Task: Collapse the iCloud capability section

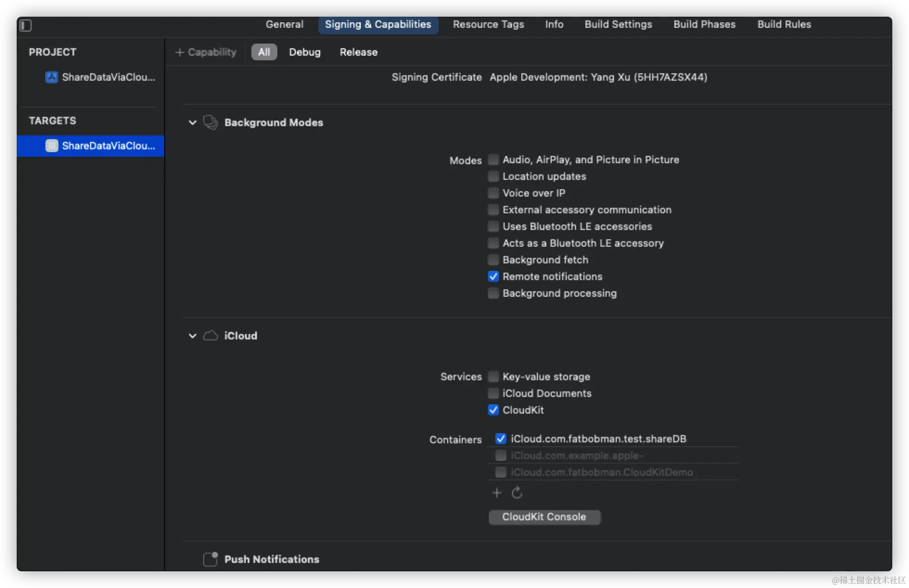Action: pos(192,336)
